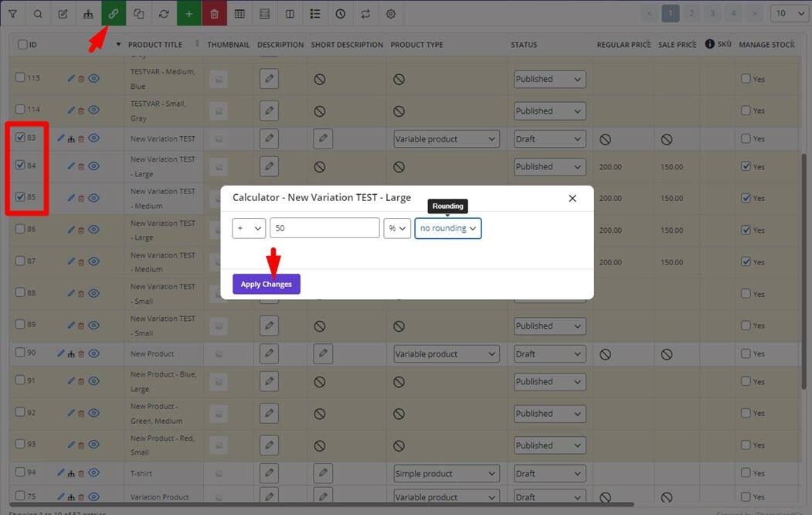The image size is (812, 515).
Task: Go to page 2 of results
Action: [691, 13]
